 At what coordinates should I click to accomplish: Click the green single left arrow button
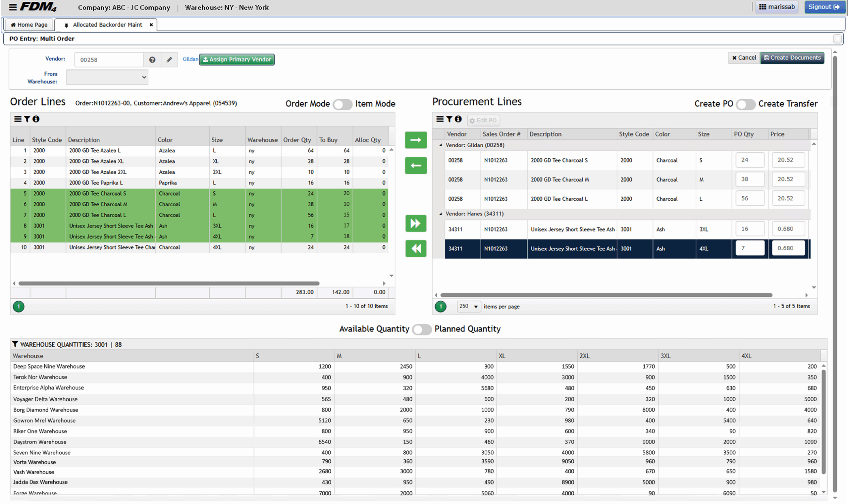[415, 165]
